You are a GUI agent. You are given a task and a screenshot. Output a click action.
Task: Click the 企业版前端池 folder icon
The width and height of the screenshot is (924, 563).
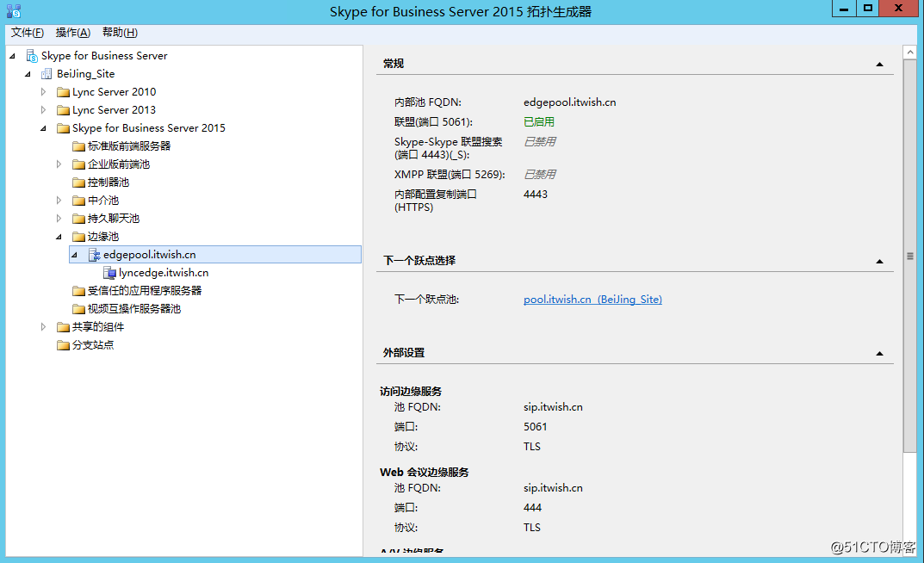(x=78, y=164)
